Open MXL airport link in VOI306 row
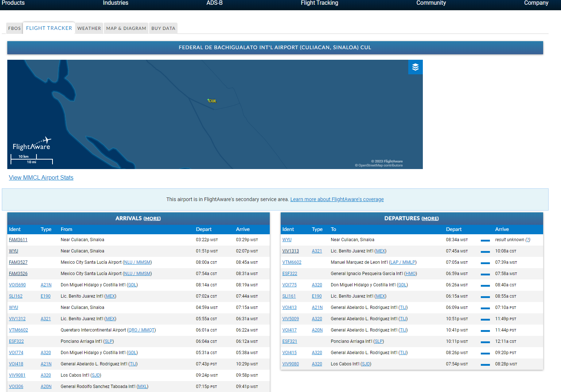The width and height of the screenshot is (561, 392). point(143,387)
